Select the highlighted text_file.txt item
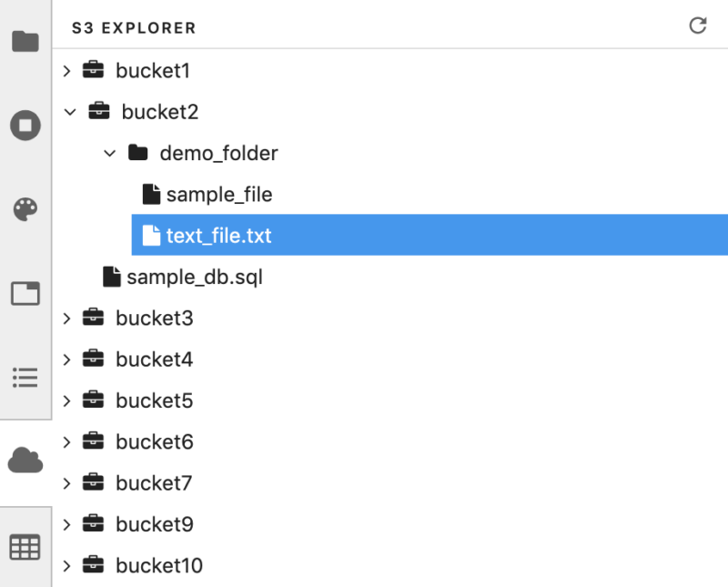Screen dimensions: 728x587 (218, 236)
